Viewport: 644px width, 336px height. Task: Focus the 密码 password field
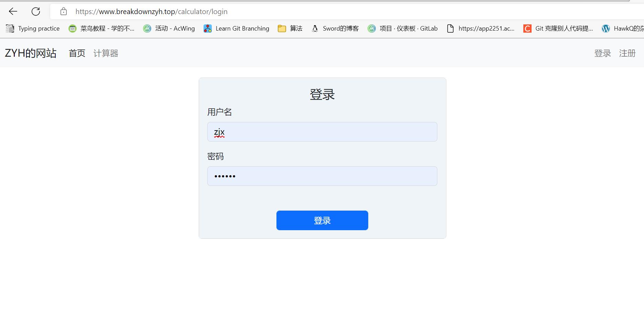pos(322,176)
